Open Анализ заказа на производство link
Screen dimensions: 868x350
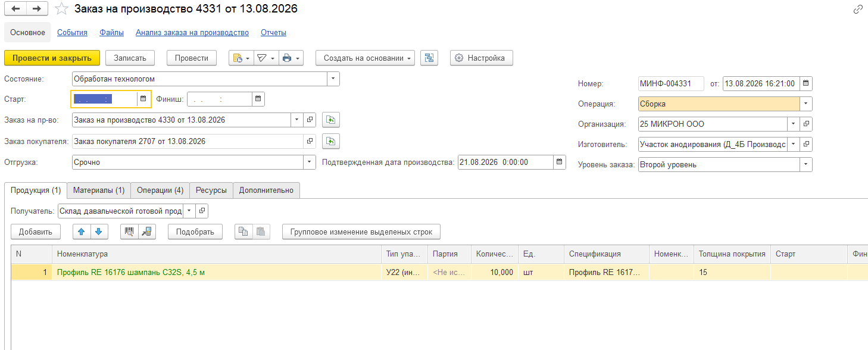pos(192,33)
